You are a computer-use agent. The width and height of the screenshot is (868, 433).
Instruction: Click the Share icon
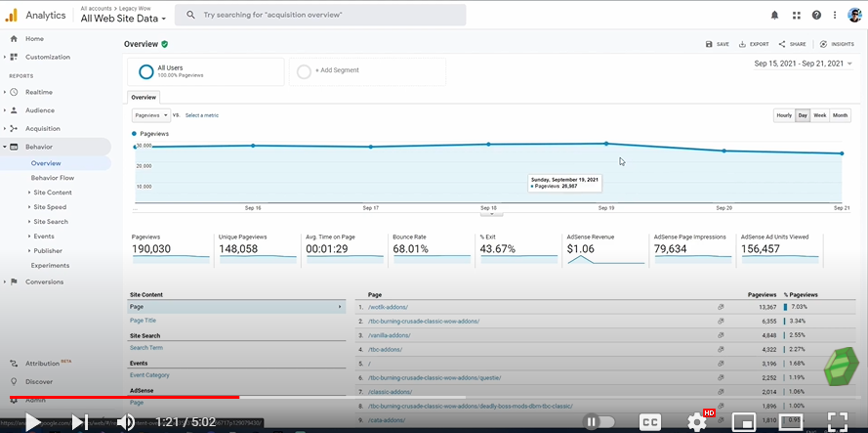pos(782,44)
